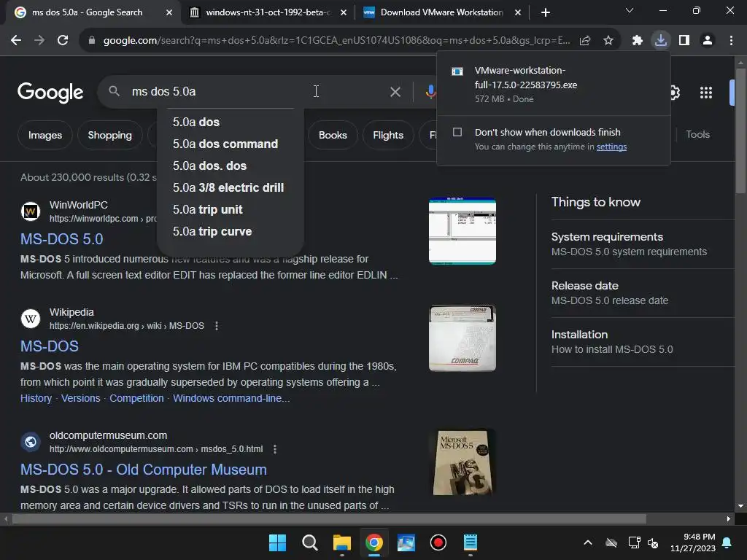
Task: Open File Explorer from the taskbar
Action: (x=341, y=542)
